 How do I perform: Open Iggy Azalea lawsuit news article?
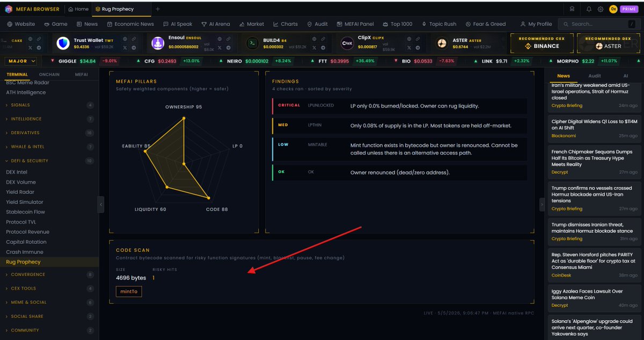(x=594, y=298)
